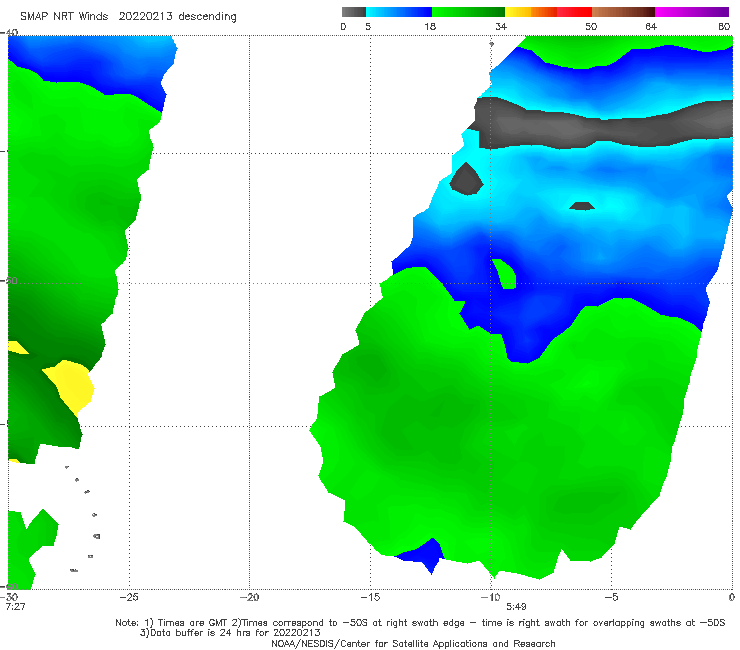Click the small dark gray patch near -6 longitude
Viewport: 740px width, 650px height.
pyautogui.click(x=582, y=206)
